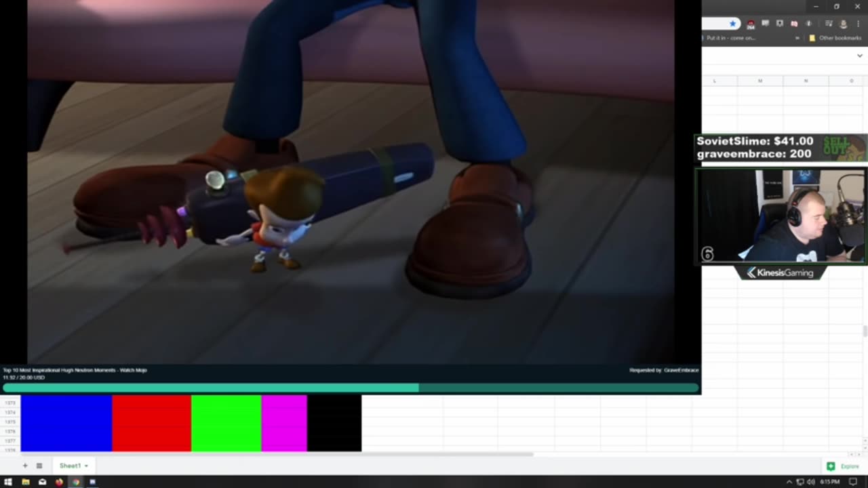This screenshot has height=488, width=868.
Task: Open the red extension with 264 badge
Action: point(751,24)
